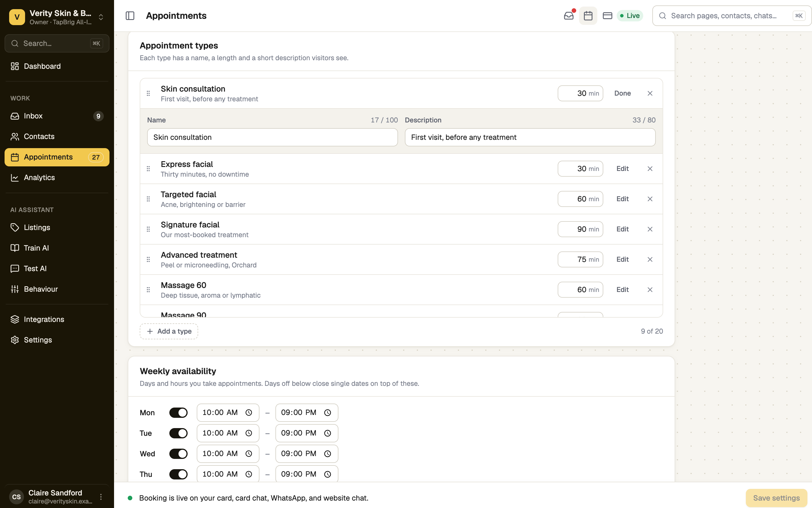
Task: Open the Train AI page
Action: [x=57, y=248]
